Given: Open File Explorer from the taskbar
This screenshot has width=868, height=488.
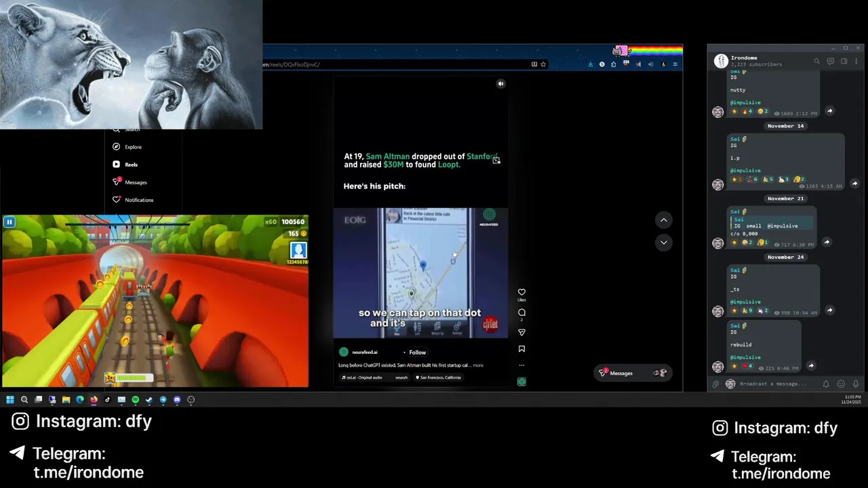Looking at the screenshot, I should coord(66,400).
